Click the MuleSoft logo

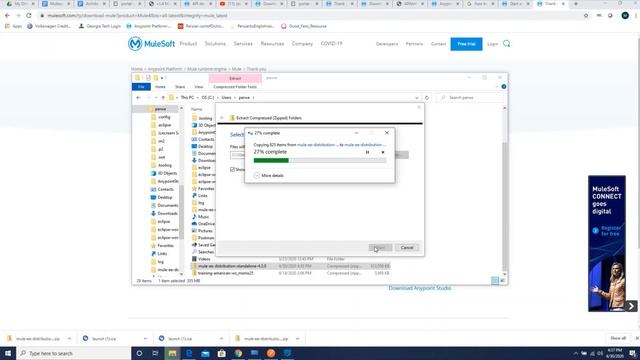pyautogui.click(x=151, y=43)
